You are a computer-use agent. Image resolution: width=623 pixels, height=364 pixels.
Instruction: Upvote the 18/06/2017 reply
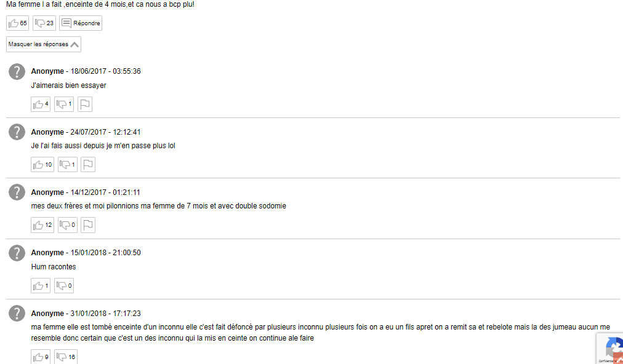click(41, 104)
